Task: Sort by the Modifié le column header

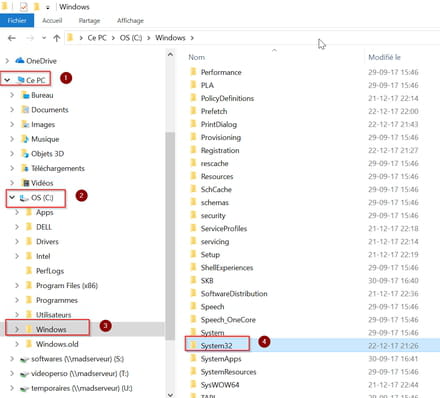Action: point(384,57)
